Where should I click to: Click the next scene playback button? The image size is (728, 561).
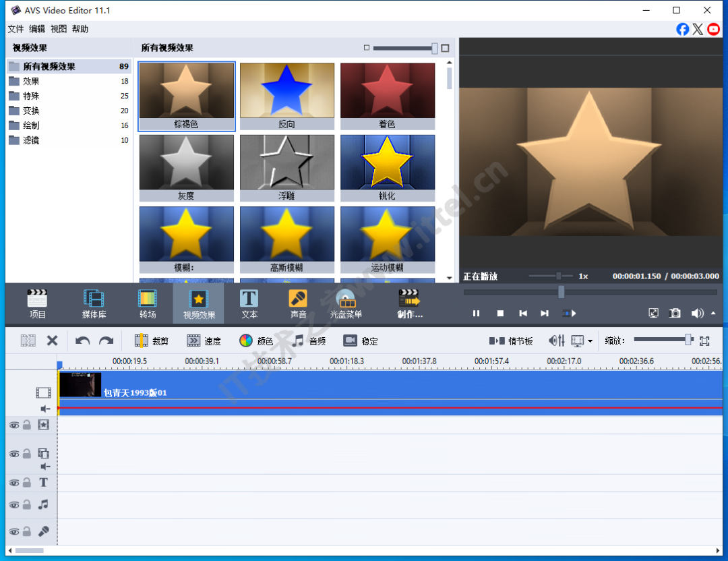click(x=569, y=314)
